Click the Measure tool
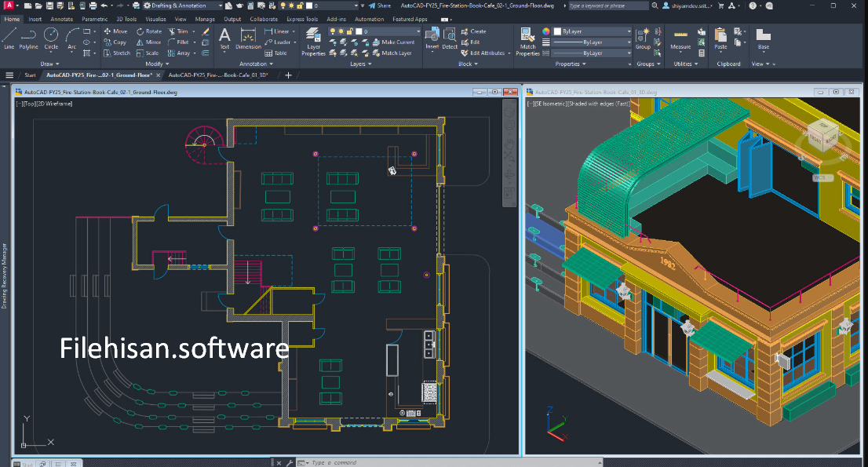Image resolution: width=868 pixels, height=467 pixels. tap(680, 38)
